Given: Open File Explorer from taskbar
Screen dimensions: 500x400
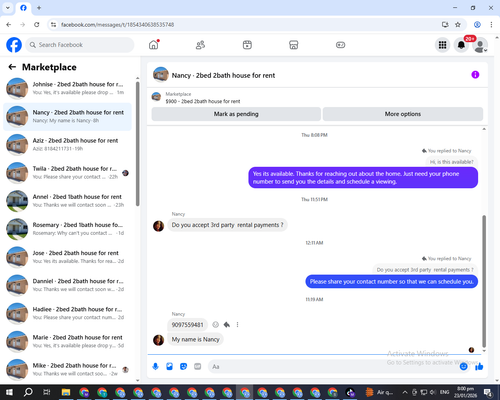Looking at the screenshot, I should tap(66, 392).
